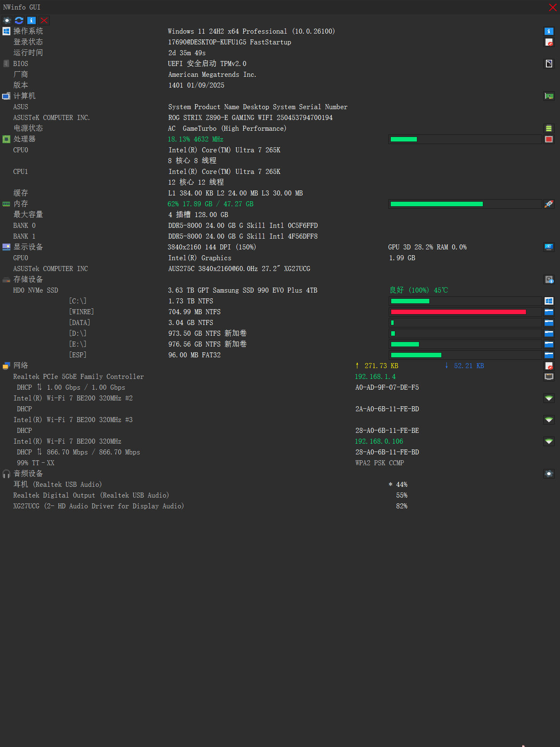The width and height of the screenshot is (560, 747).
Task: Click the icon button in the network header row
Action: tap(549, 366)
